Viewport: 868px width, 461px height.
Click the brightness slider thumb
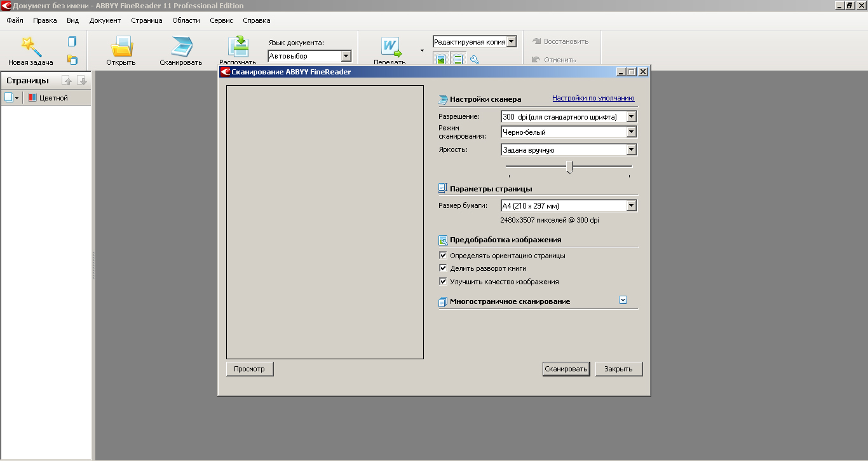pos(569,167)
